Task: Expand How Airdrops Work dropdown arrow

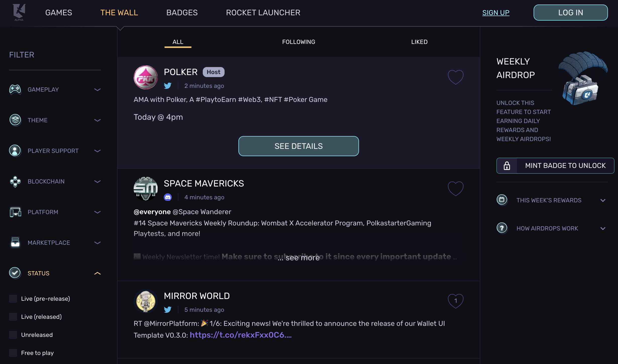Action: point(603,228)
